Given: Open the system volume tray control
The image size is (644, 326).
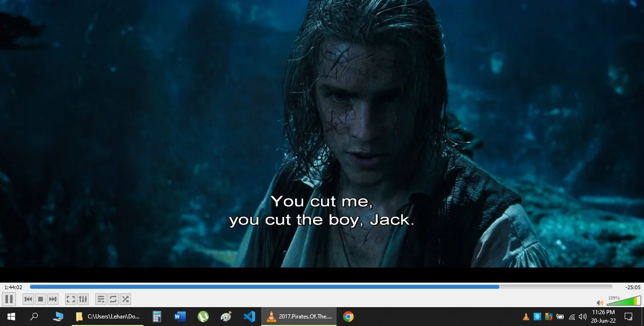Looking at the screenshot, I should (x=583, y=317).
